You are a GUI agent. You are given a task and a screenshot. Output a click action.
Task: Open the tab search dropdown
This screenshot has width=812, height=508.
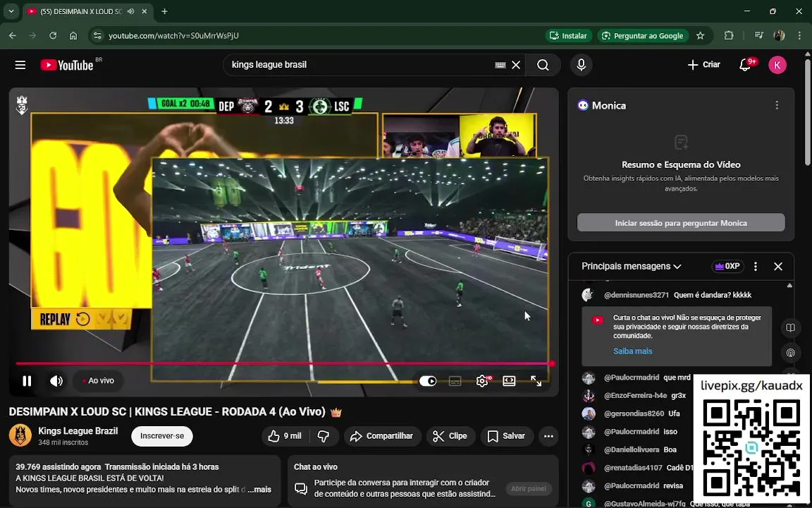[11, 11]
